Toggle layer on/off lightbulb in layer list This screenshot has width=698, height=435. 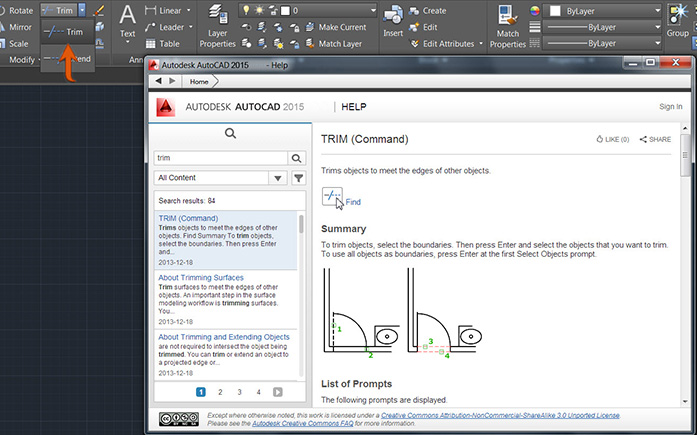(x=245, y=10)
